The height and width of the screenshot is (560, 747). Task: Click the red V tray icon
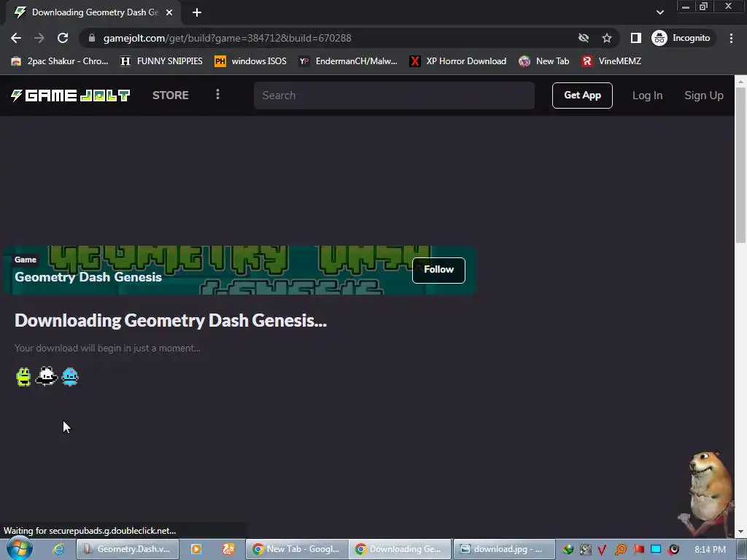tap(602, 550)
